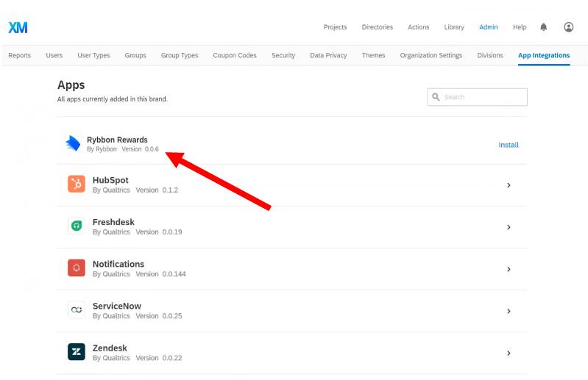
Task: Expand the Notifications row chevron
Action: tap(509, 269)
